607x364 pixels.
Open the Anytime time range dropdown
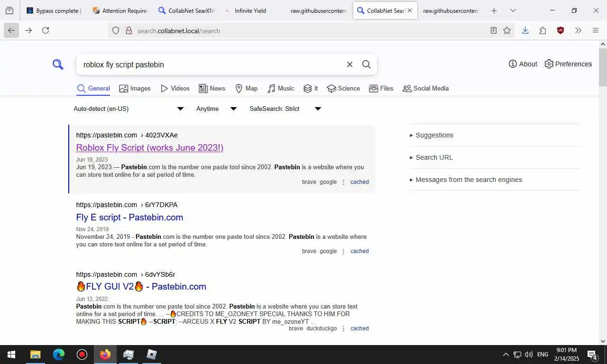(x=216, y=109)
